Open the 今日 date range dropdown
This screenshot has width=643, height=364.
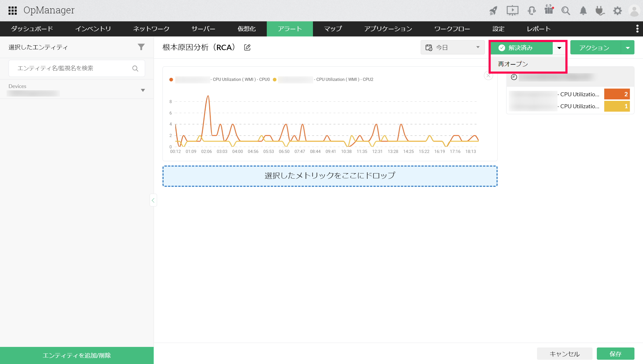[452, 48]
